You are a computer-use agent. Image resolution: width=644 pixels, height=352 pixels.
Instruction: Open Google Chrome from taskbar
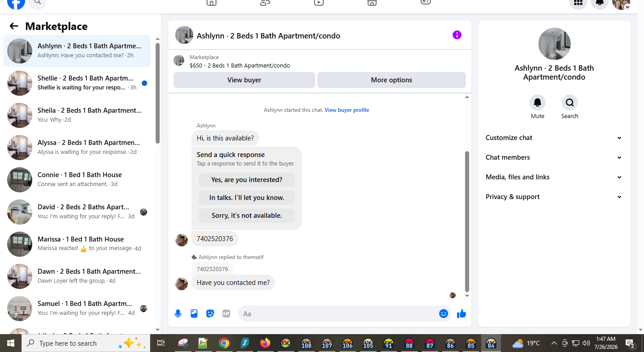tap(224, 343)
